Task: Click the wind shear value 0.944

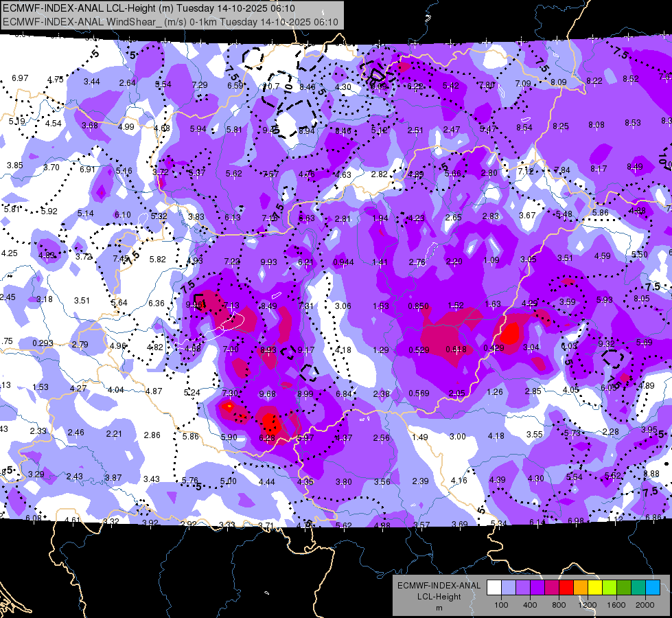Action: (344, 262)
